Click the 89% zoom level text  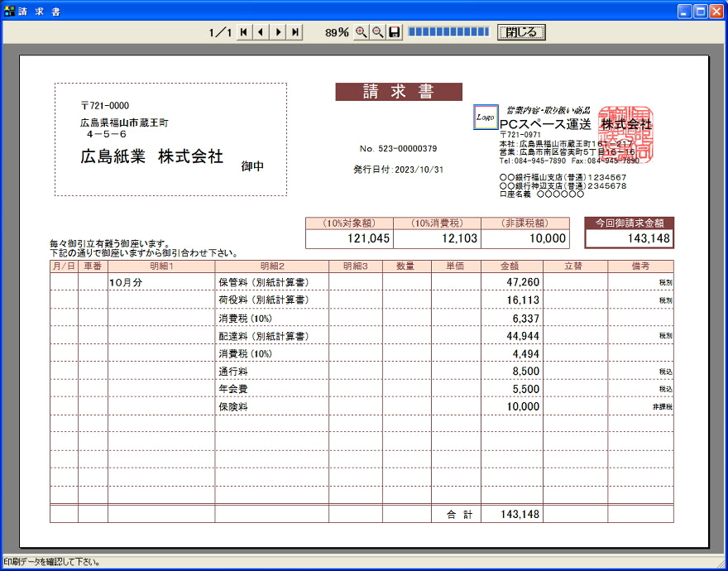pyautogui.click(x=337, y=32)
